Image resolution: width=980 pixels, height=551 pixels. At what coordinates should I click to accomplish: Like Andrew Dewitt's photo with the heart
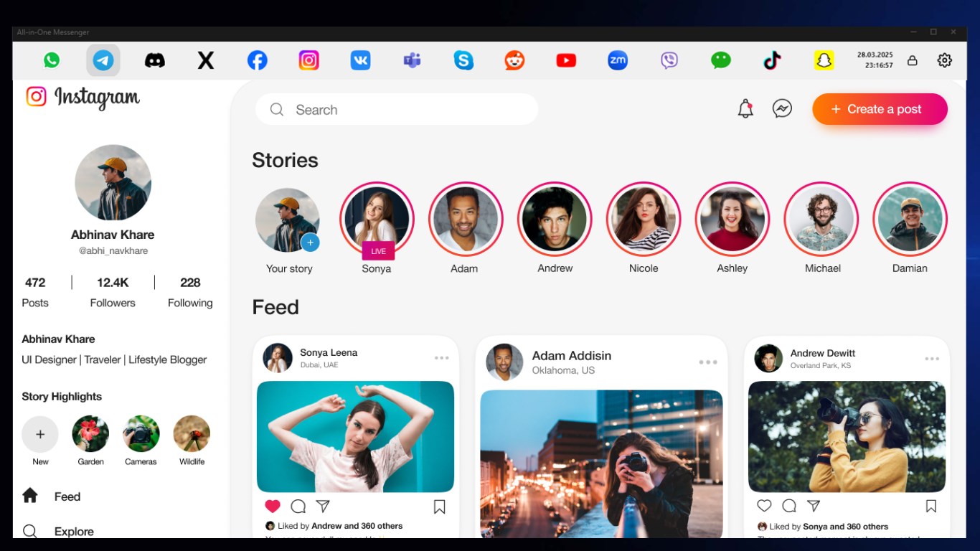(764, 506)
